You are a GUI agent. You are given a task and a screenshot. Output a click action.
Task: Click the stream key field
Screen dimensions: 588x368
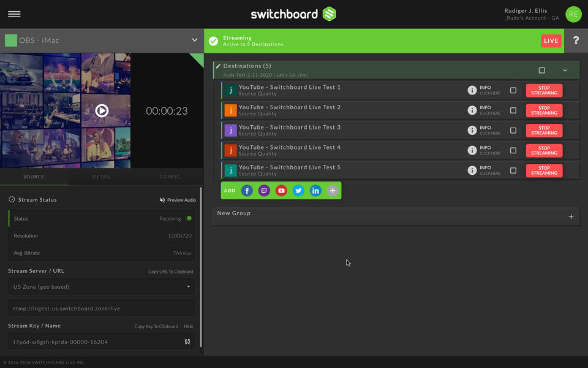101,342
